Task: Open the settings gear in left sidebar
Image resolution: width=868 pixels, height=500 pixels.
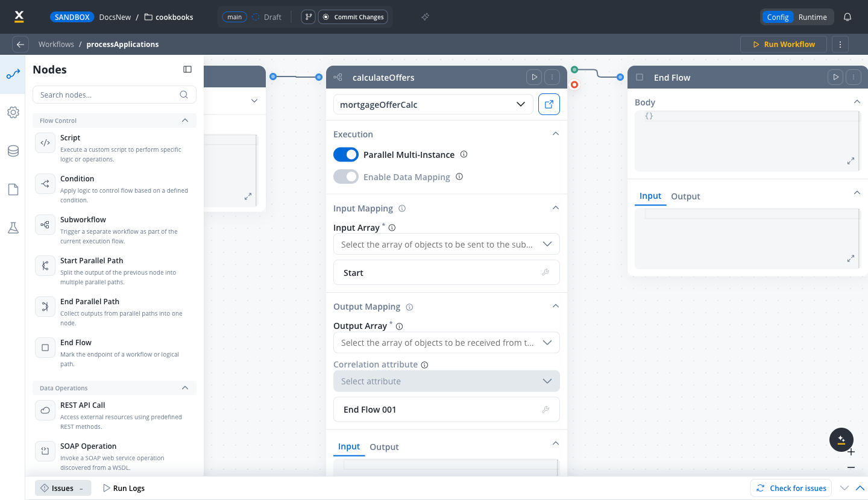Action: click(x=13, y=113)
